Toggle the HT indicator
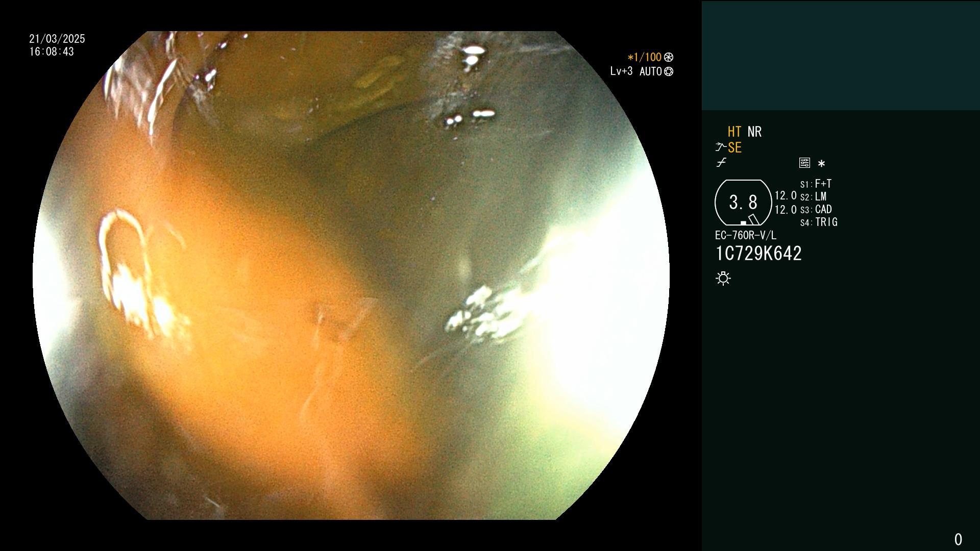980x551 pixels. tap(734, 132)
